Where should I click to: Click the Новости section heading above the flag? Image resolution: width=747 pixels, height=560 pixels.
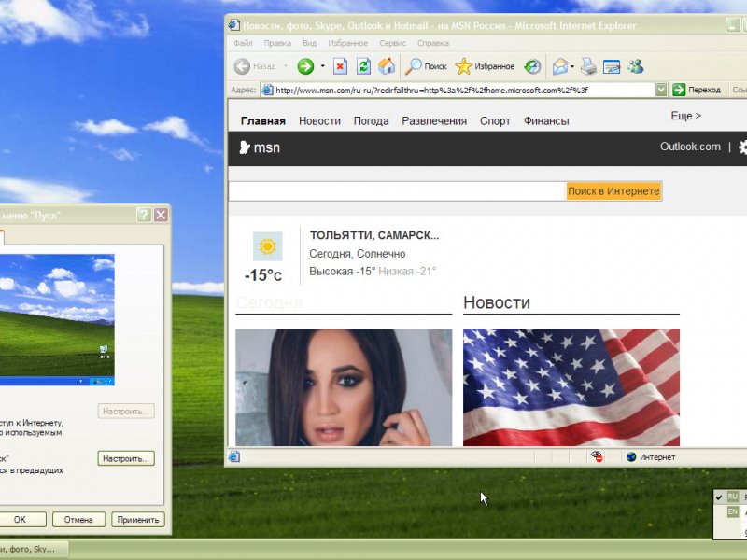tap(497, 302)
